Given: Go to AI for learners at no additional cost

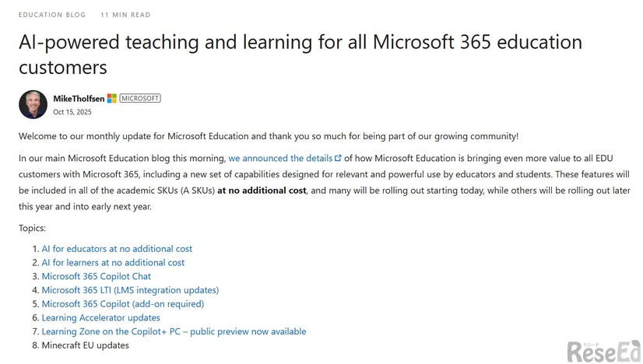Looking at the screenshot, I should [x=113, y=263].
